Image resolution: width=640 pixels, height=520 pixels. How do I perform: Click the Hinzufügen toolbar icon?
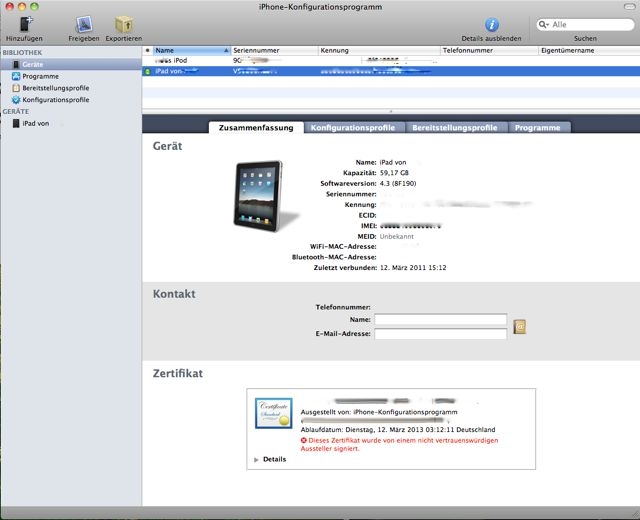(26, 24)
